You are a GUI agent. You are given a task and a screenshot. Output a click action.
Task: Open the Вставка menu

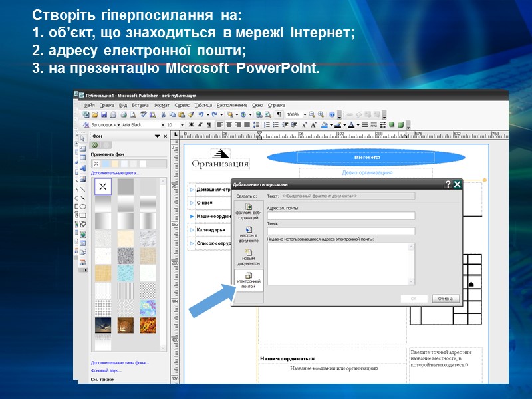pos(140,105)
